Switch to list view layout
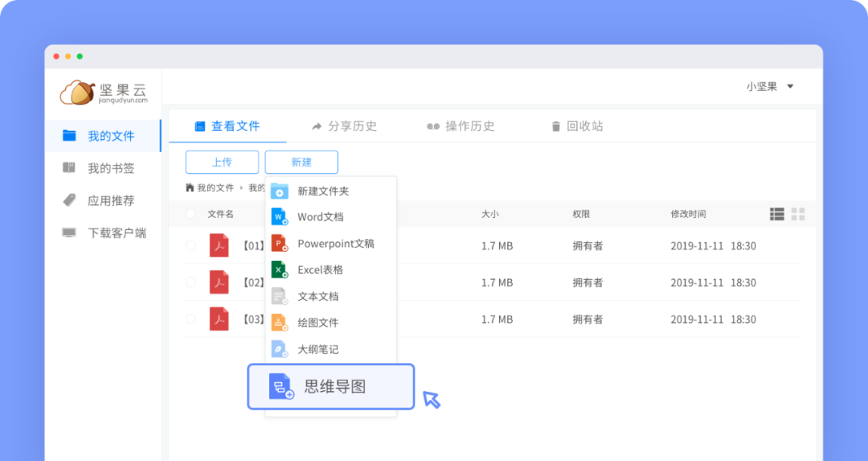Image resolution: width=868 pixels, height=461 pixels. click(x=777, y=214)
